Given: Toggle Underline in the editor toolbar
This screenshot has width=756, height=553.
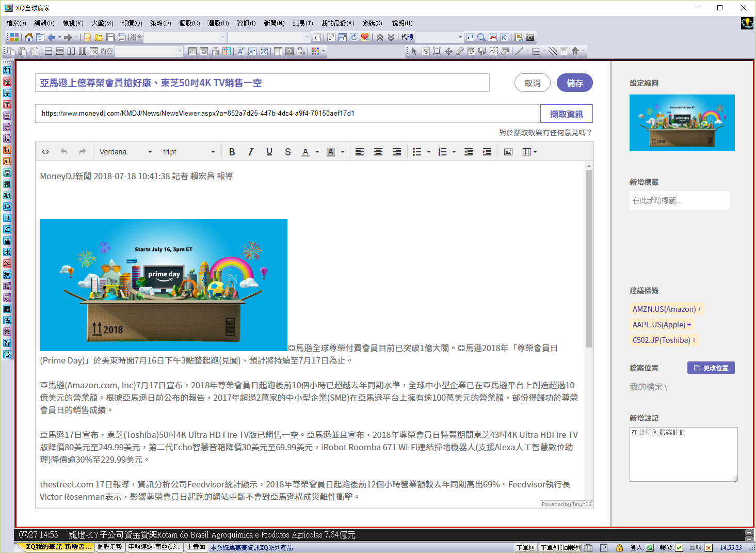Looking at the screenshot, I should (269, 152).
